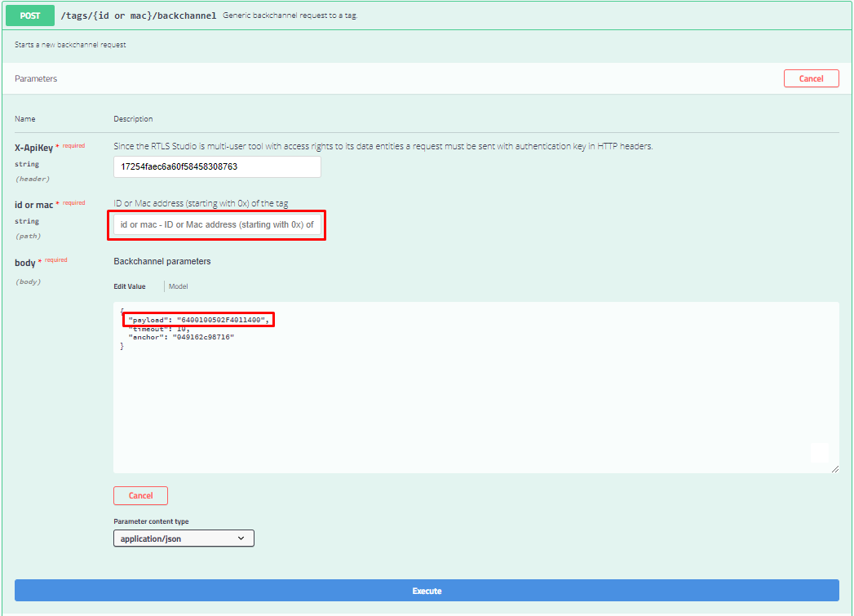Click the payload line in the request body
The image size is (854, 616).
click(198, 319)
